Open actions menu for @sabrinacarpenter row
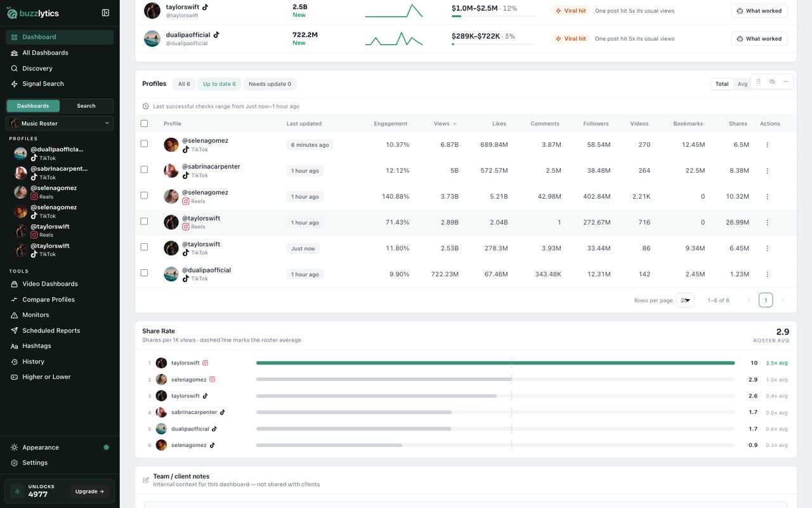The height and width of the screenshot is (508, 812). [x=767, y=171]
